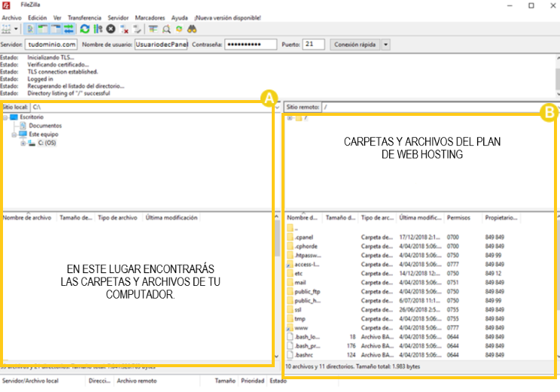Screen dimensions: 560x392
Task: Sort local files by Última modificación
Action: (171, 217)
